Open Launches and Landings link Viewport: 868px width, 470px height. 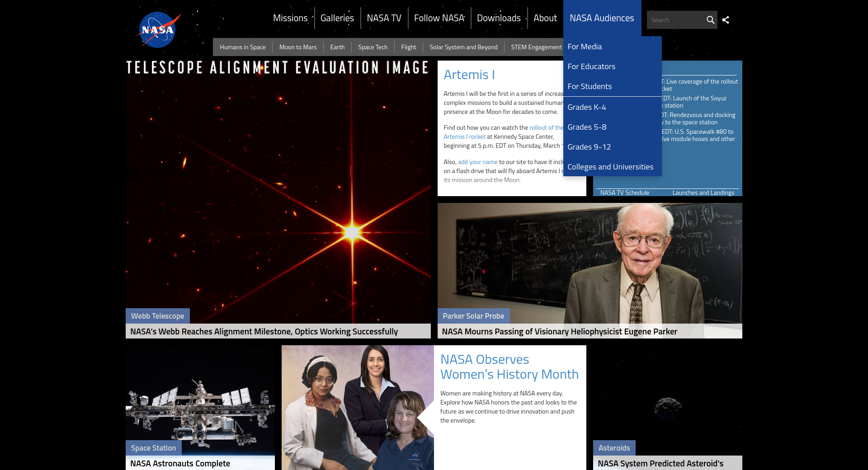pos(703,193)
